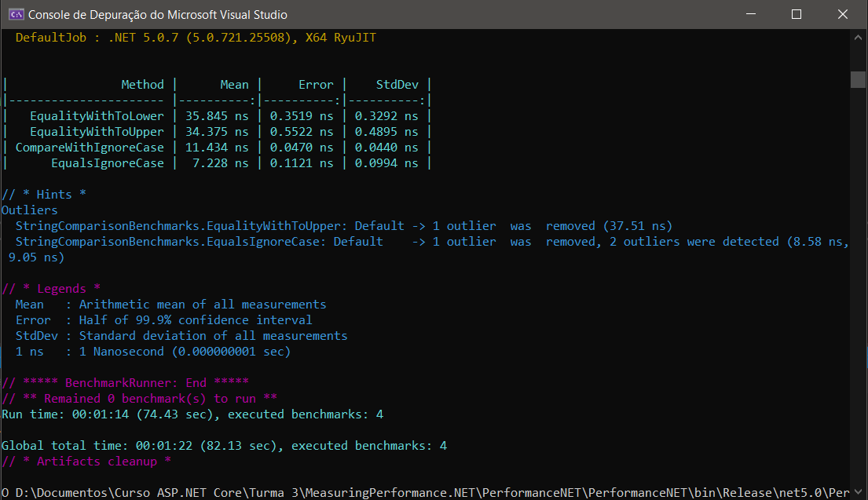This screenshot has width=868, height=500.
Task: Click the 'D:\Documentos\Curso ASP.NET Core' path line
Action: point(425,493)
